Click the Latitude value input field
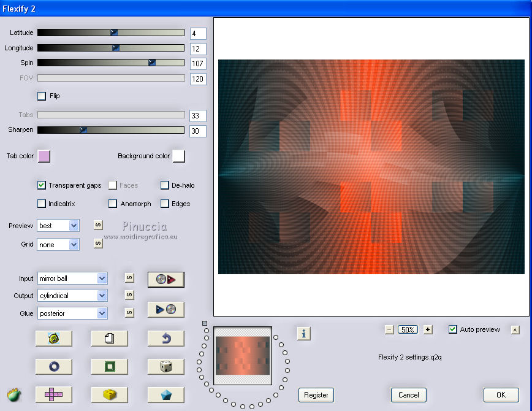The width and height of the screenshot is (532, 411). coord(198,34)
